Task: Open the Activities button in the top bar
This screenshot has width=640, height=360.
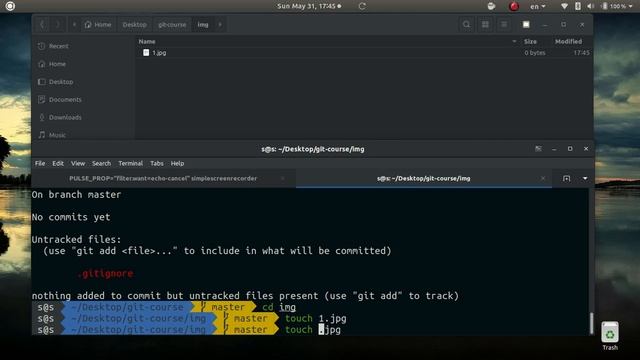Action: point(10,6)
